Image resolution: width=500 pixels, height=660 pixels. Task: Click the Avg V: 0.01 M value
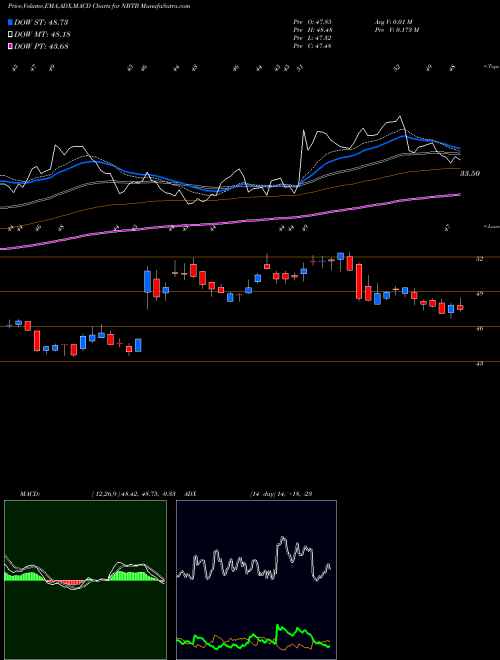click(394, 22)
